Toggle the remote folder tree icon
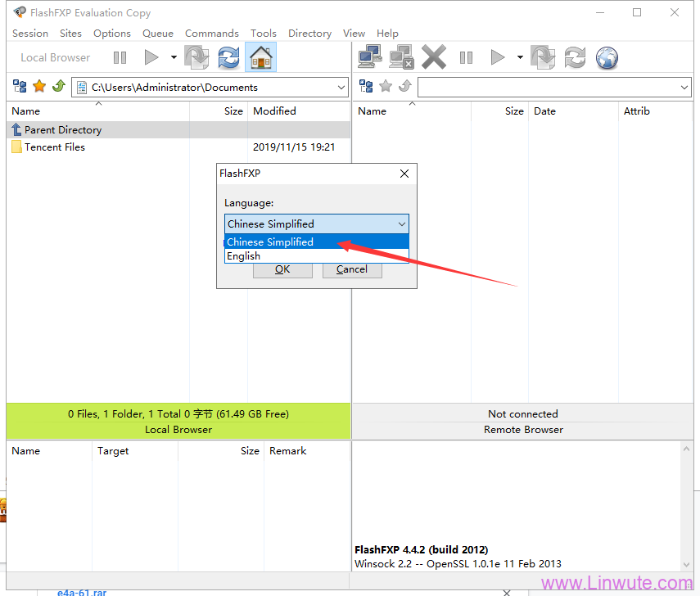Screen dimensions: 700x596 coord(366,86)
